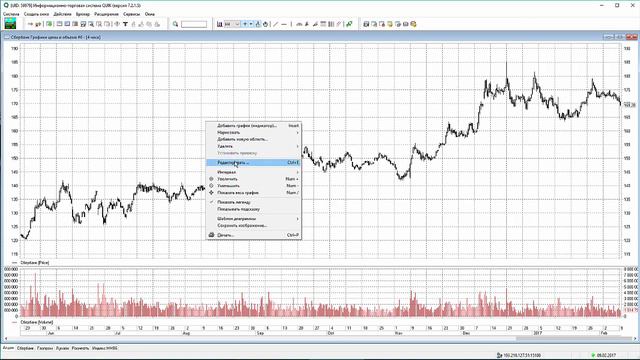This screenshot has width=640, height=360.
Task: Switch to the Лукойл tab
Action: tap(62, 348)
